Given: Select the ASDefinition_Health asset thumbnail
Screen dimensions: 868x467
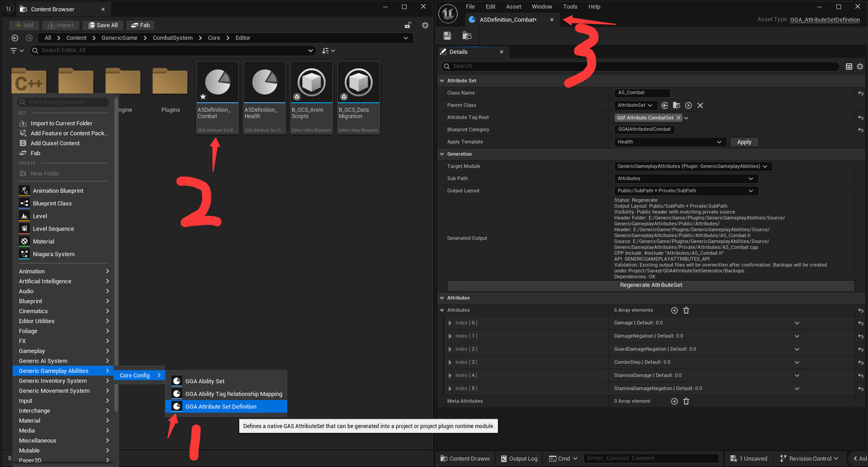Looking at the screenshot, I should [x=265, y=97].
